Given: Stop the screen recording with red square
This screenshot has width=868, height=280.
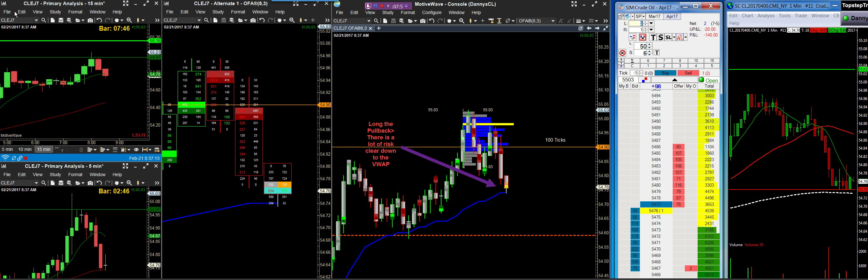Looking at the screenshot, I should pos(382,6).
